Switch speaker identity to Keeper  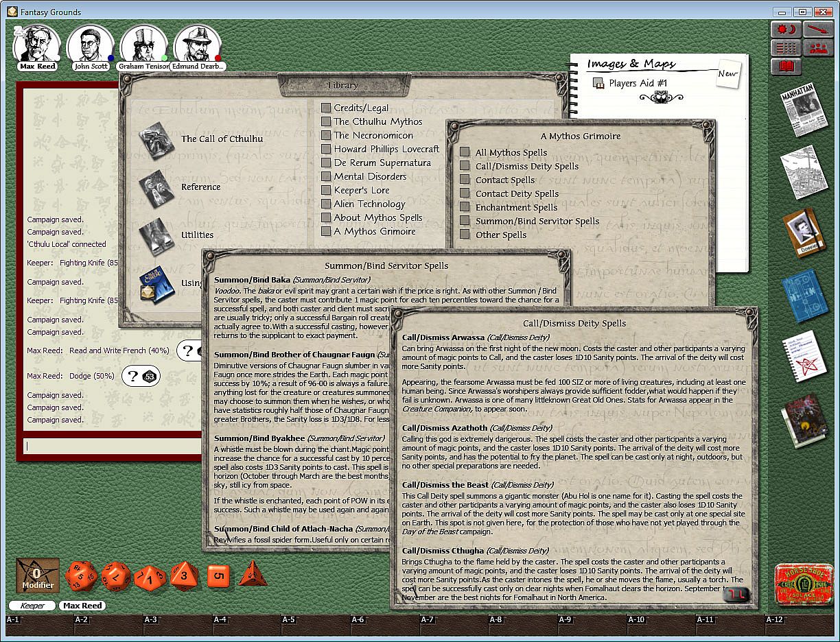pos(32,606)
